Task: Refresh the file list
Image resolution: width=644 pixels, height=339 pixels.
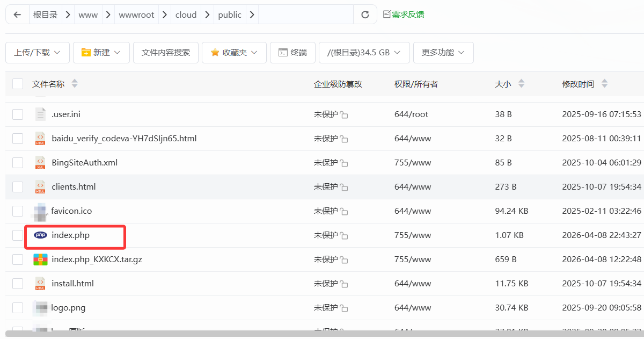Action: [x=365, y=15]
